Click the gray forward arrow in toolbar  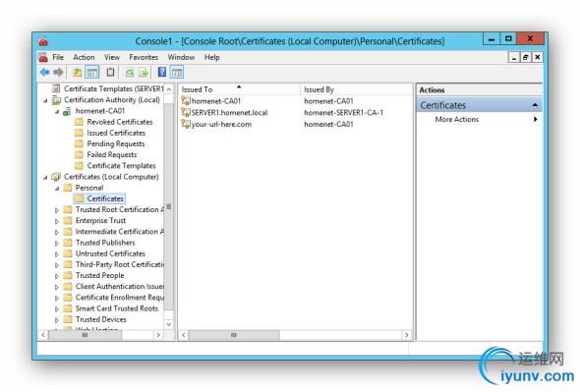tap(58, 72)
